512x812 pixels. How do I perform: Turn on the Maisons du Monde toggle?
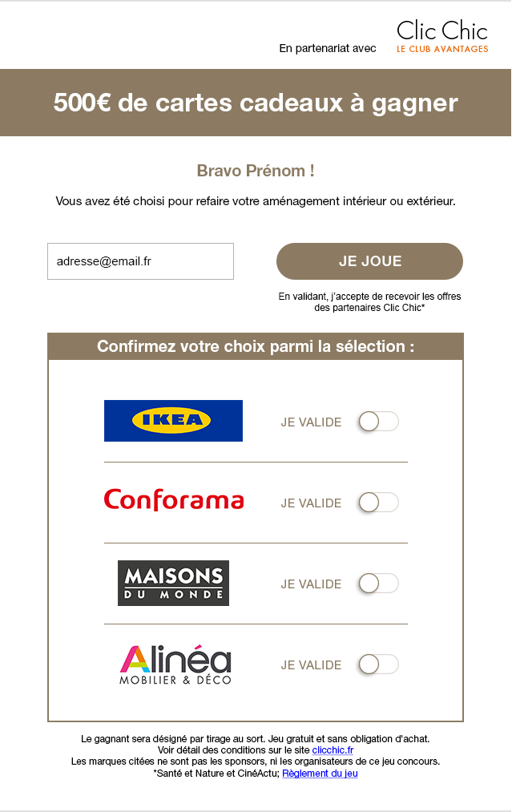point(378,584)
